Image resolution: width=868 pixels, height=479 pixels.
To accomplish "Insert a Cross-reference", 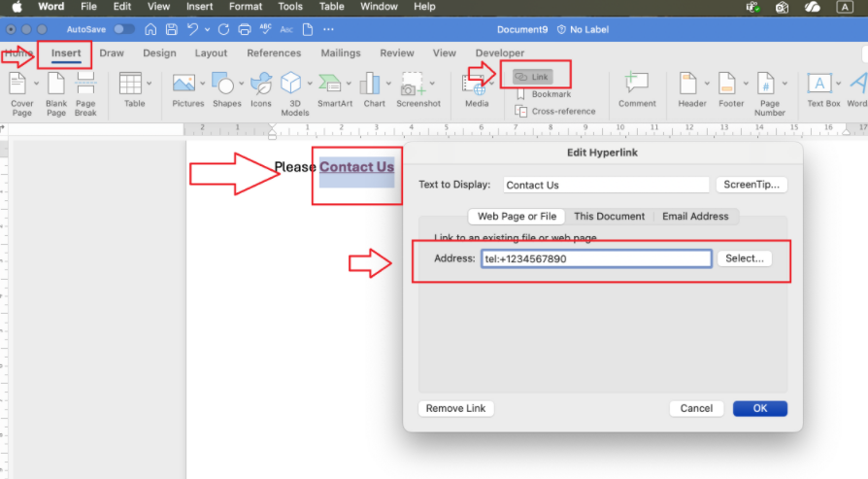I will click(555, 112).
